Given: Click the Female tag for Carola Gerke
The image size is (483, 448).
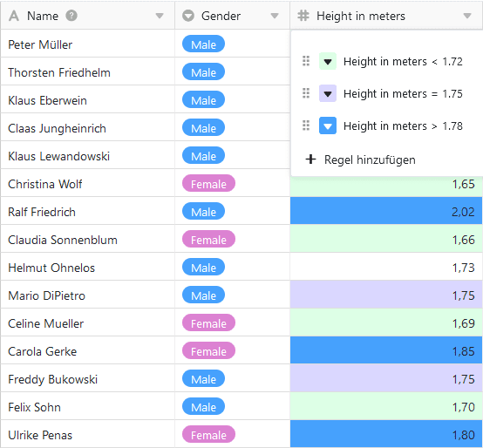Looking at the screenshot, I should (x=209, y=350).
